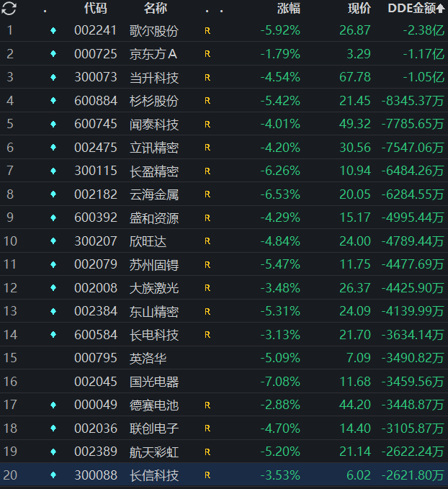
Task: Click the R margin icon for 长电科技
Action: pyautogui.click(x=207, y=335)
